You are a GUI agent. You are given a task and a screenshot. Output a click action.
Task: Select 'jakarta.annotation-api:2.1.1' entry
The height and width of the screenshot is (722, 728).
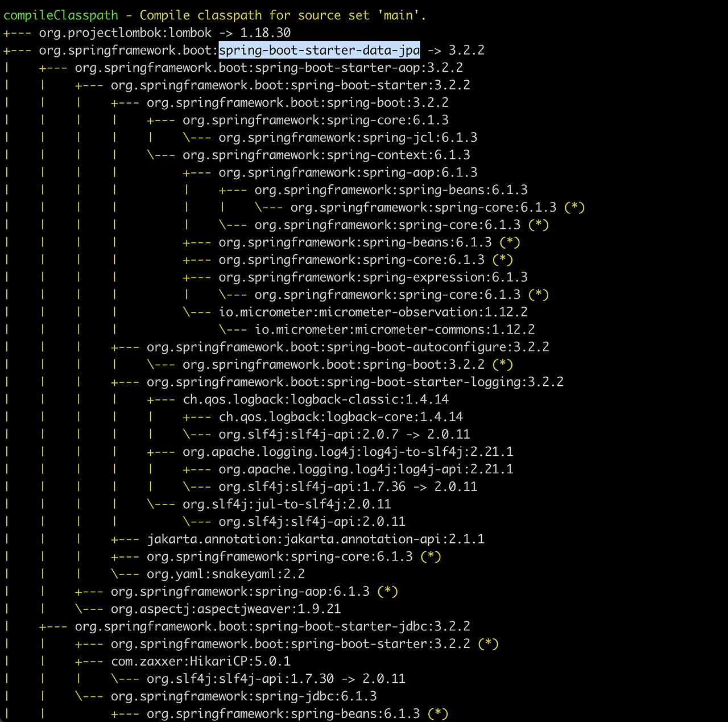(316, 539)
